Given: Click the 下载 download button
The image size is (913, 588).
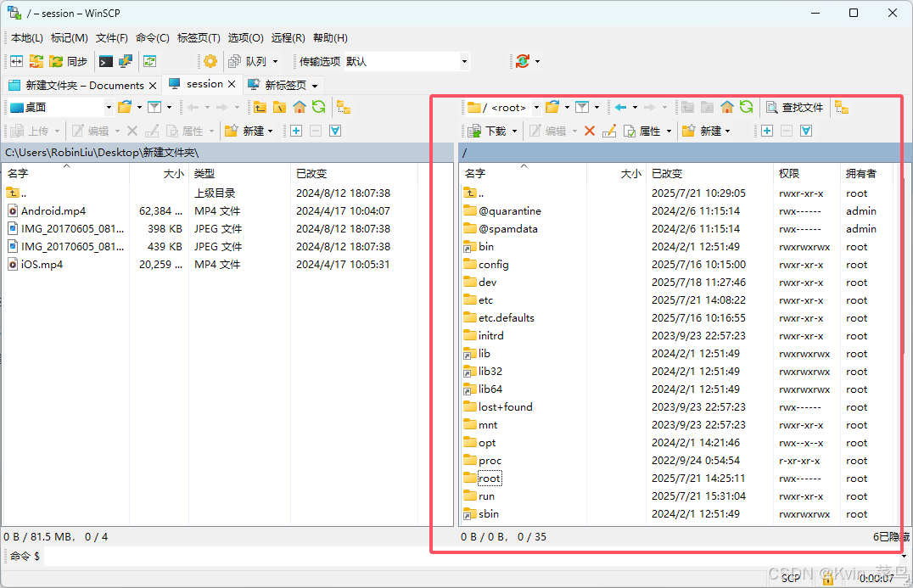Looking at the screenshot, I should [487, 131].
